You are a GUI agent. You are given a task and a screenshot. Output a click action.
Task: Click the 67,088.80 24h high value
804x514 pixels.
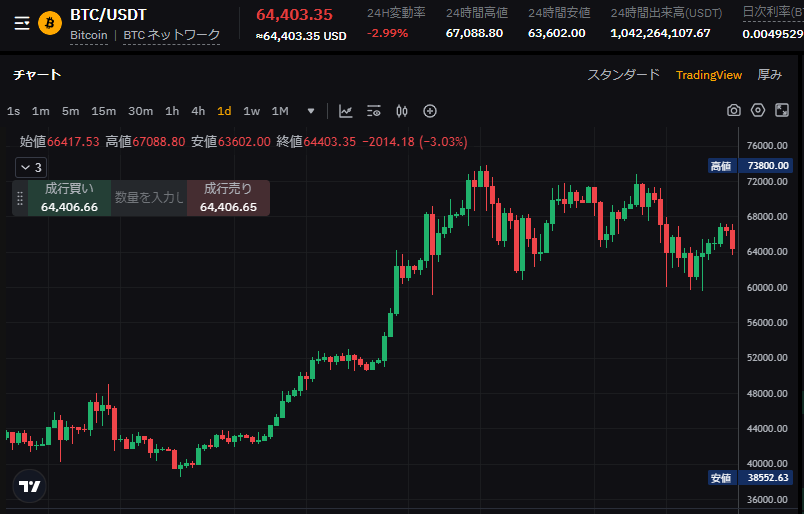474,33
